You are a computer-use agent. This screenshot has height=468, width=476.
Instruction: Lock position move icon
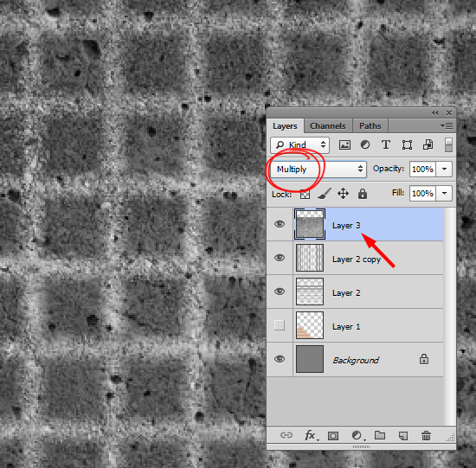coord(343,194)
